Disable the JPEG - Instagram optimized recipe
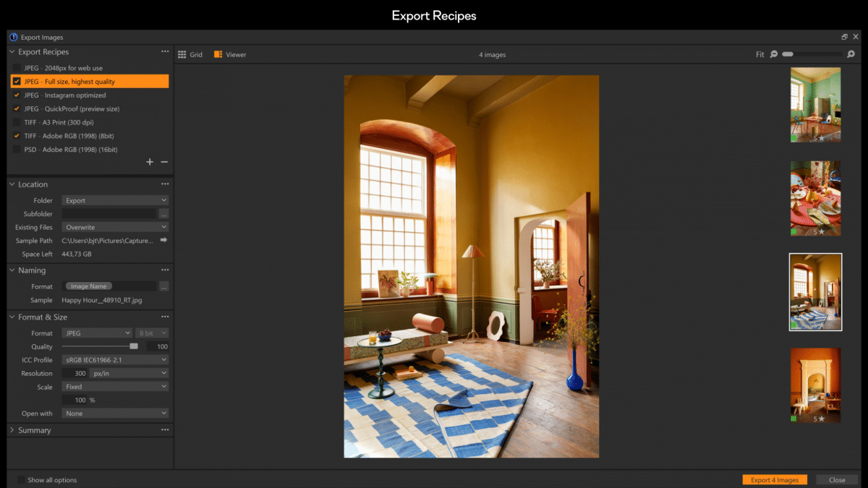This screenshot has width=868, height=488. click(x=16, y=95)
